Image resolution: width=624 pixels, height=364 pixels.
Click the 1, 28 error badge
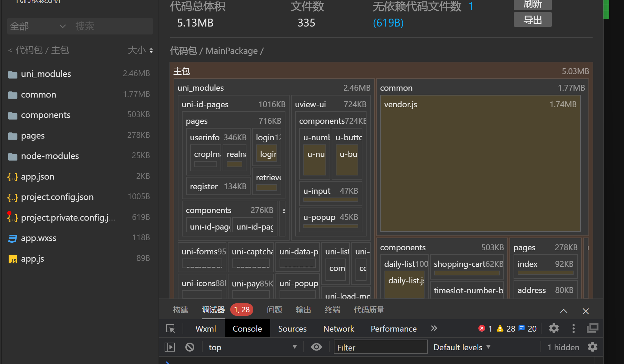point(242,310)
